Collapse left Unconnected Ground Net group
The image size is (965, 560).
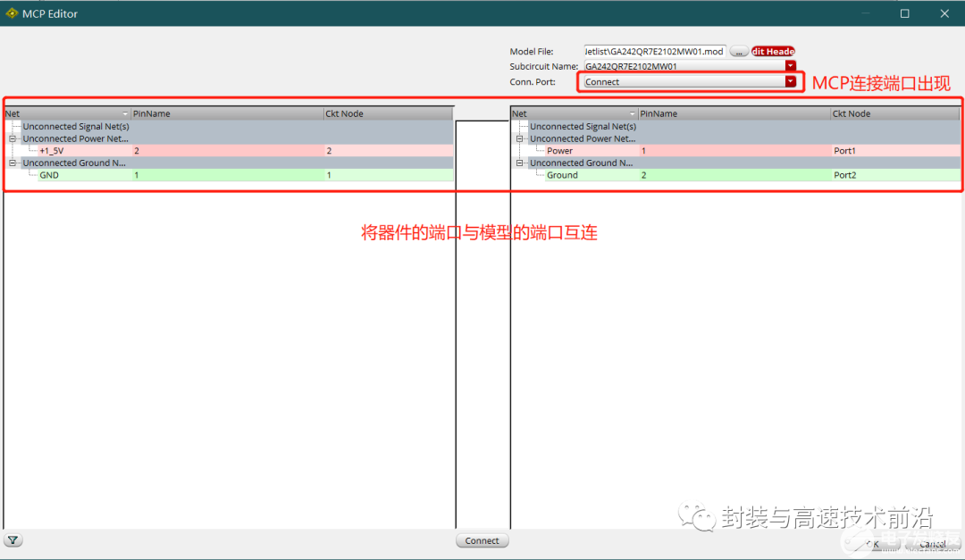[13, 163]
